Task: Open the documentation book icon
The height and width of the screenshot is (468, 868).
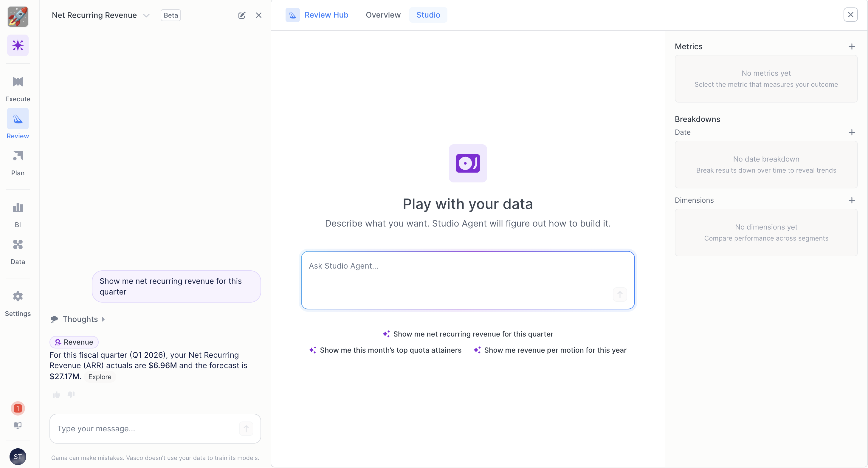Action: pyautogui.click(x=18, y=426)
